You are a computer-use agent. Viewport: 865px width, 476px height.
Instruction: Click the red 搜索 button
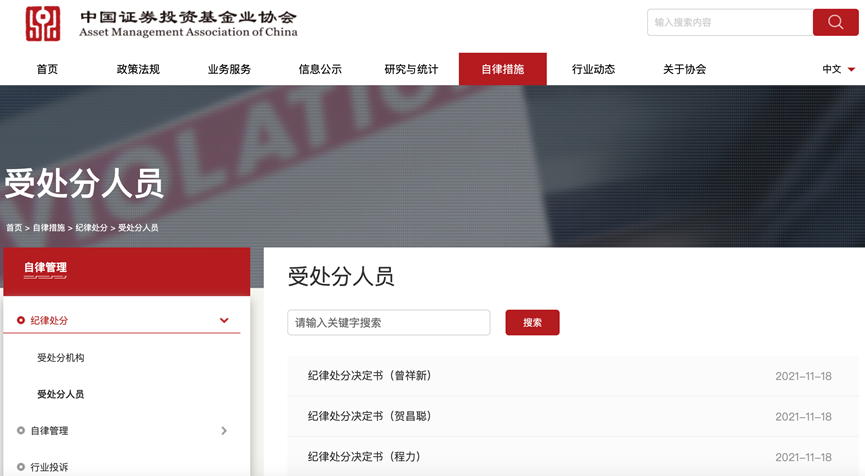[x=532, y=323]
